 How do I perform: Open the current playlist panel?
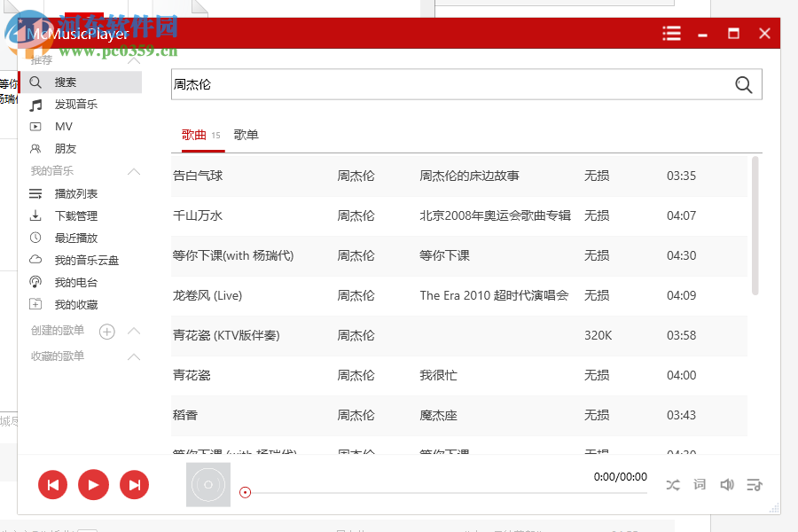755,484
